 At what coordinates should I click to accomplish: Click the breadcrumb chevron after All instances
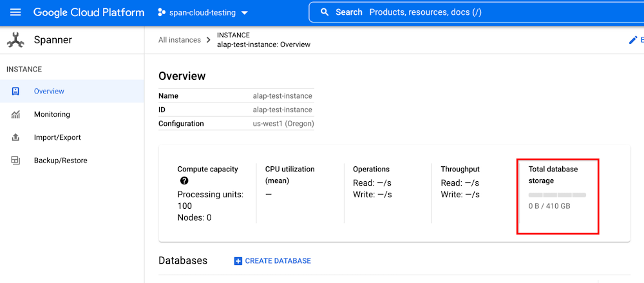coord(208,40)
